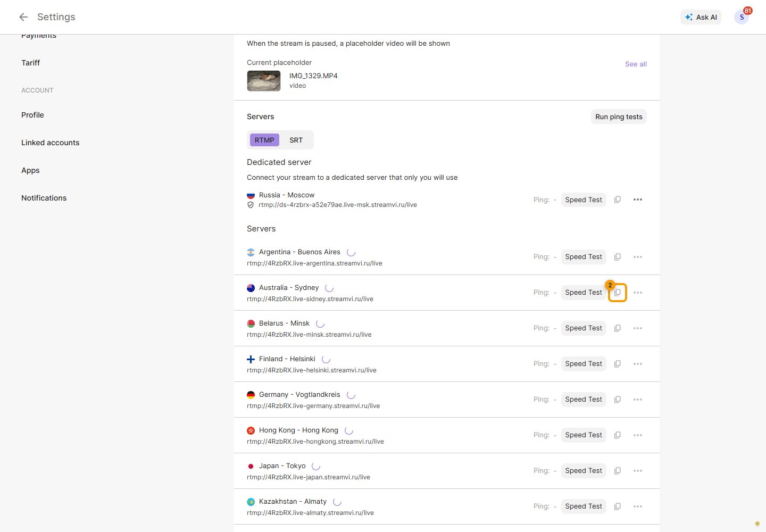Run Speed Test for Argentina - Buenos Aires
This screenshot has height=532, width=766.
tap(584, 257)
